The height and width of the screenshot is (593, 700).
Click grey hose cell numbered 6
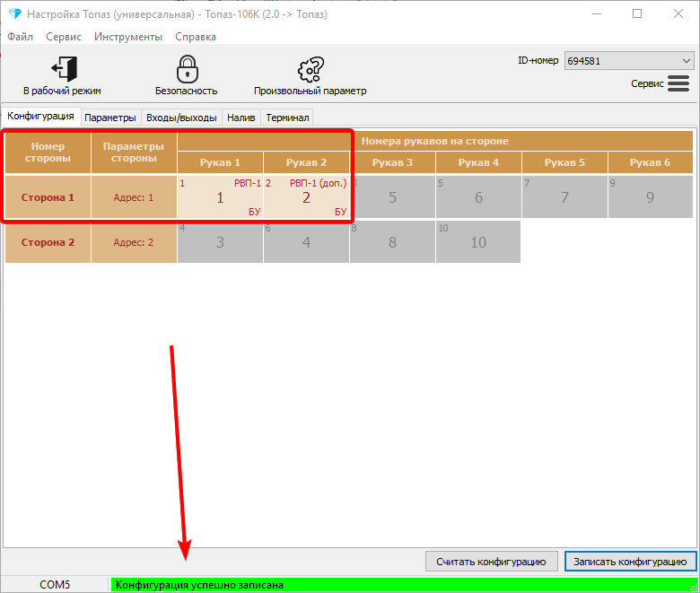(478, 197)
